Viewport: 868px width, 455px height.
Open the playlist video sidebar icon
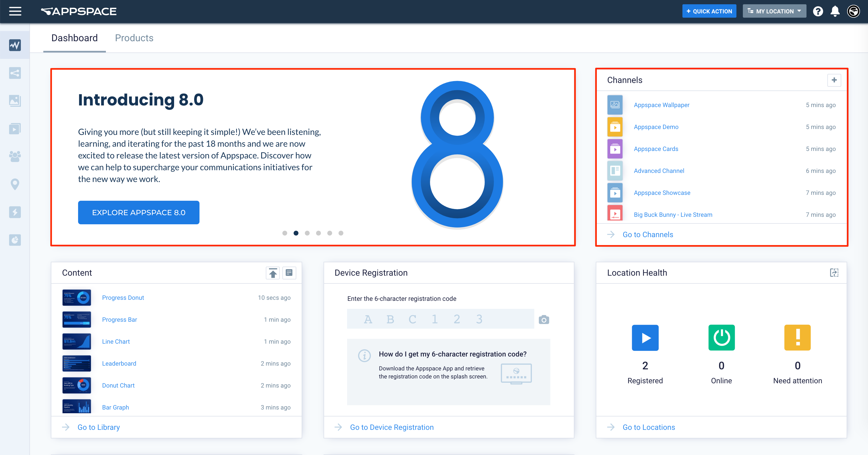tap(15, 128)
